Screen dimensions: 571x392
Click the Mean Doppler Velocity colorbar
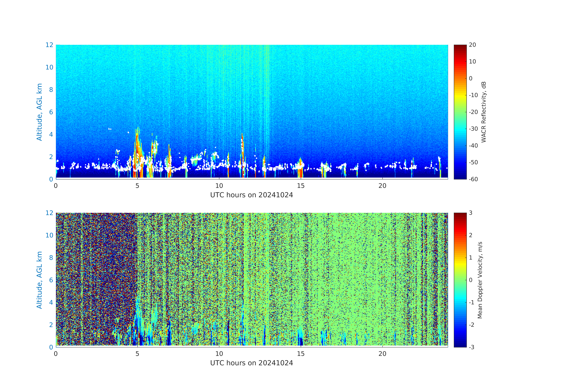pyautogui.click(x=460, y=280)
